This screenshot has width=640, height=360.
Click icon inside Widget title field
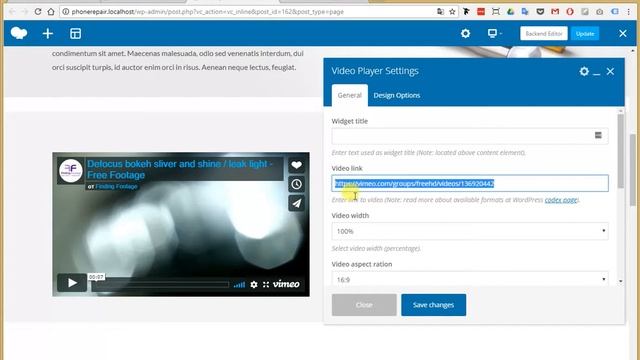click(598, 135)
